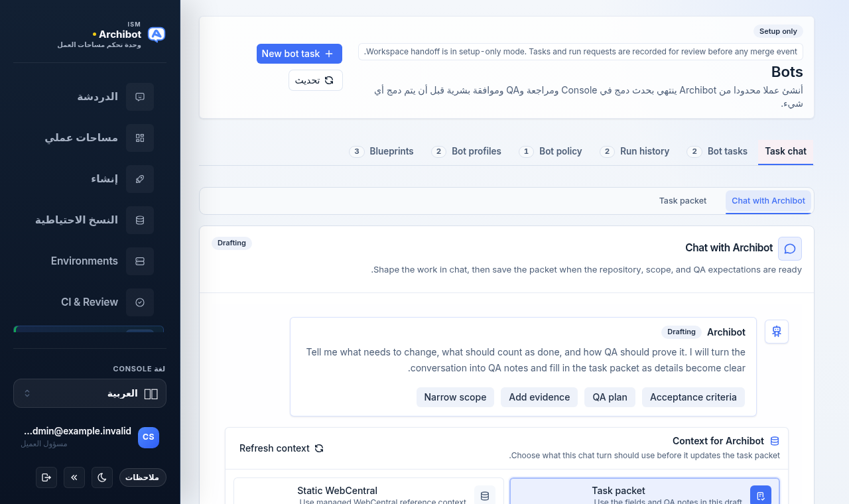
Task: Select the Task packet context card
Action: coord(645,491)
